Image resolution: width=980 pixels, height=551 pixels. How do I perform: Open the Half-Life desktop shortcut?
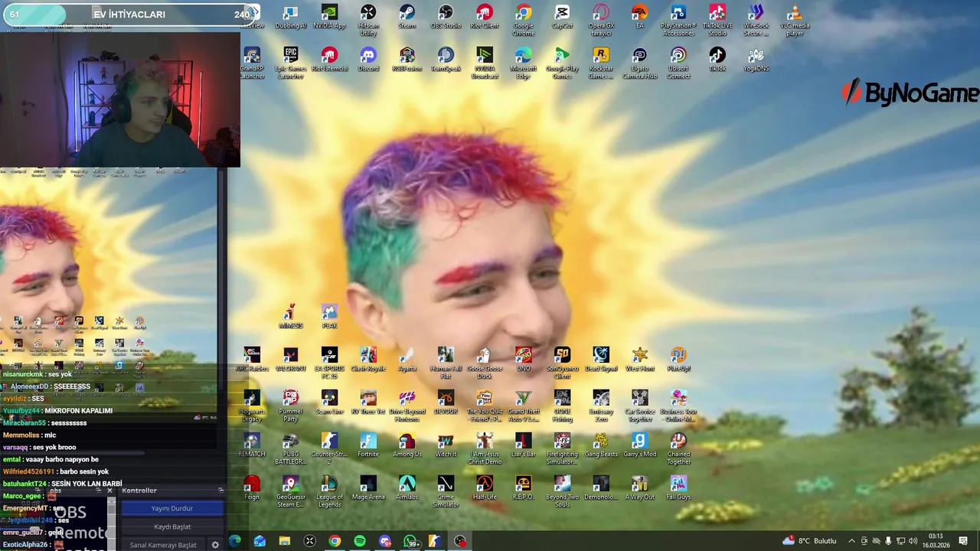[484, 488]
